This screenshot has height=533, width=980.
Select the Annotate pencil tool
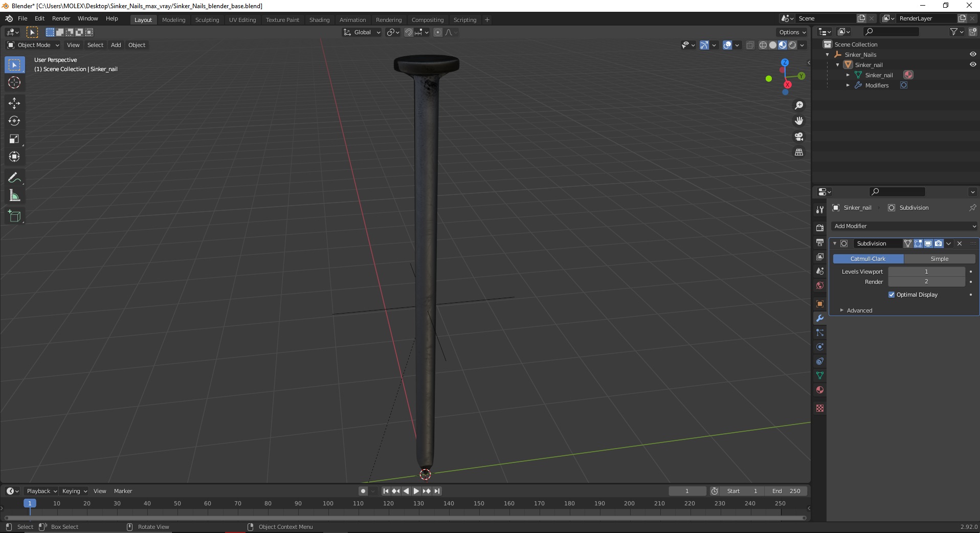click(x=14, y=178)
